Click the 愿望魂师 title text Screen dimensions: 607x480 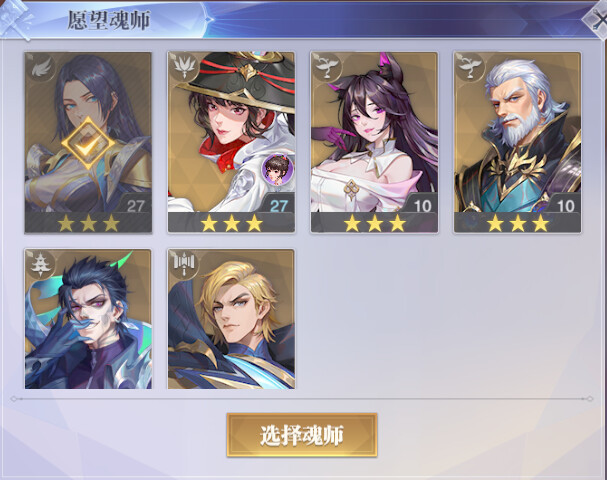pyautogui.click(x=108, y=20)
